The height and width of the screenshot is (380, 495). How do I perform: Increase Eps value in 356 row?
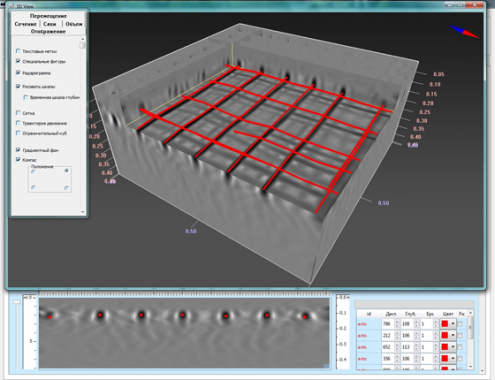click(x=436, y=357)
